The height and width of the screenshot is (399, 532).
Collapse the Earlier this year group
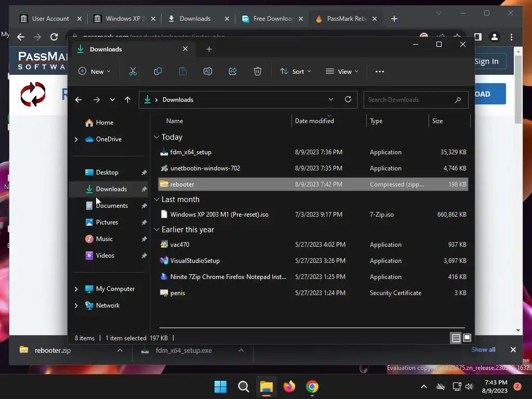[156, 230]
